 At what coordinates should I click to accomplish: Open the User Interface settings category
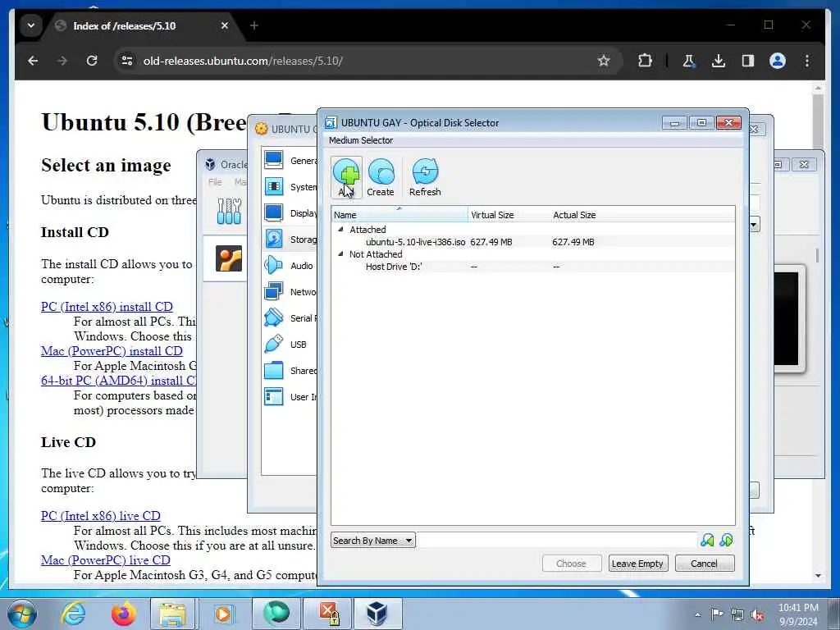click(x=290, y=396)
